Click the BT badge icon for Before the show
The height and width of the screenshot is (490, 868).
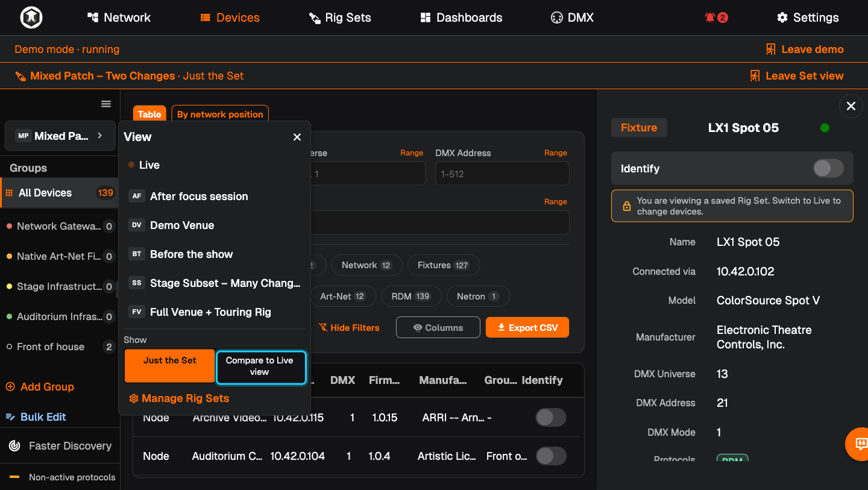[x=137, y=254]
